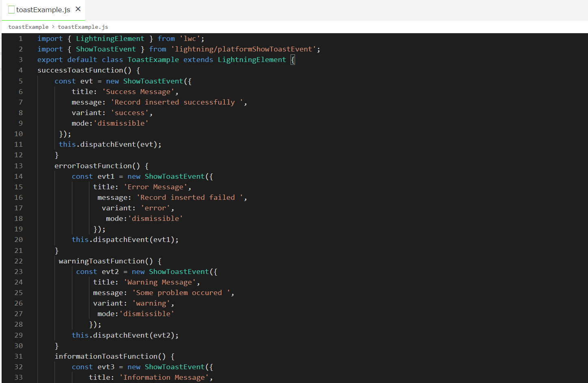
Task: Select line number 20
Action: tap(18, 240)
